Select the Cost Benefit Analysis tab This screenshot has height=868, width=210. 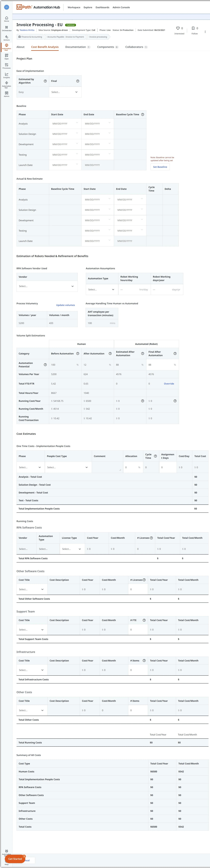pyautogui.click(x=45, y=47)
